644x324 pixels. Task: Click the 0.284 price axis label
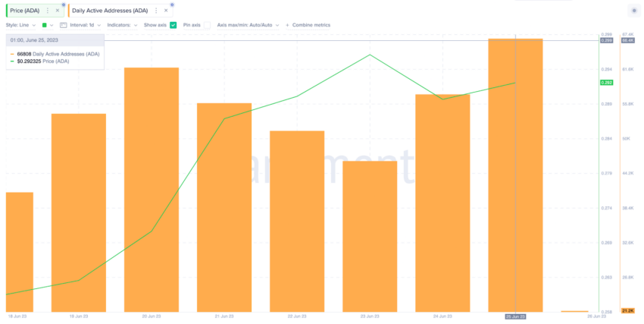point(606,139)
